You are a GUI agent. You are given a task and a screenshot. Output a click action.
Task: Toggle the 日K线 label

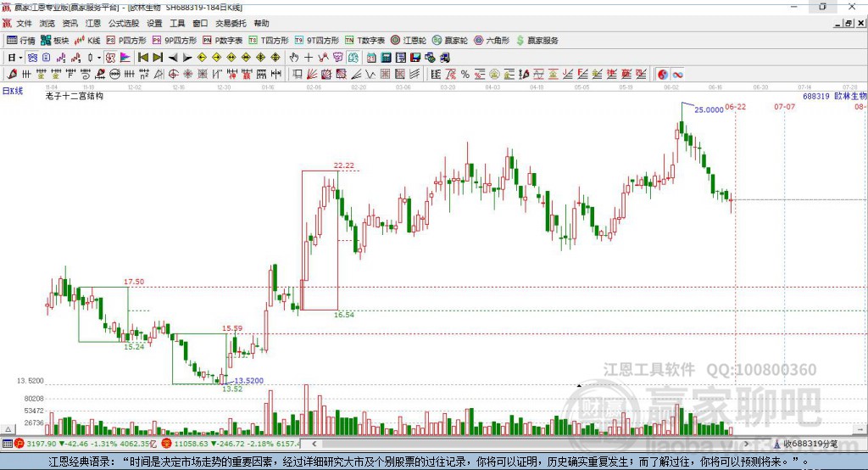[x=13, y=91]
